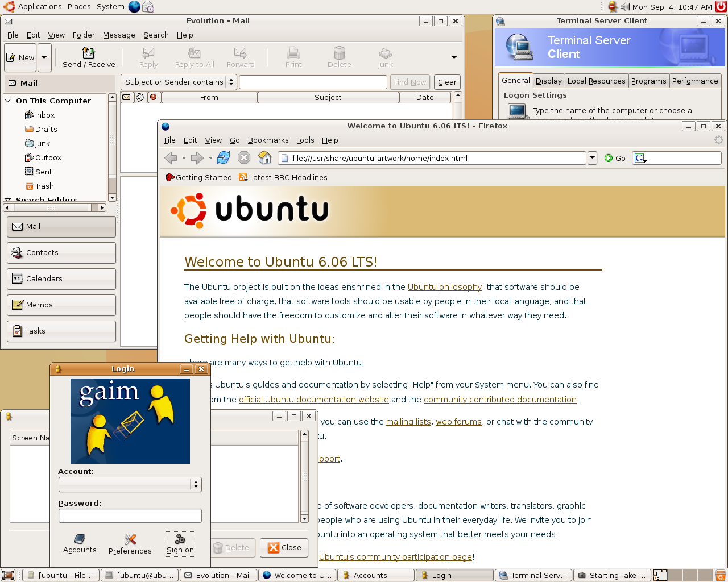Reload the page in Firefox

click(x=224, y=158)
